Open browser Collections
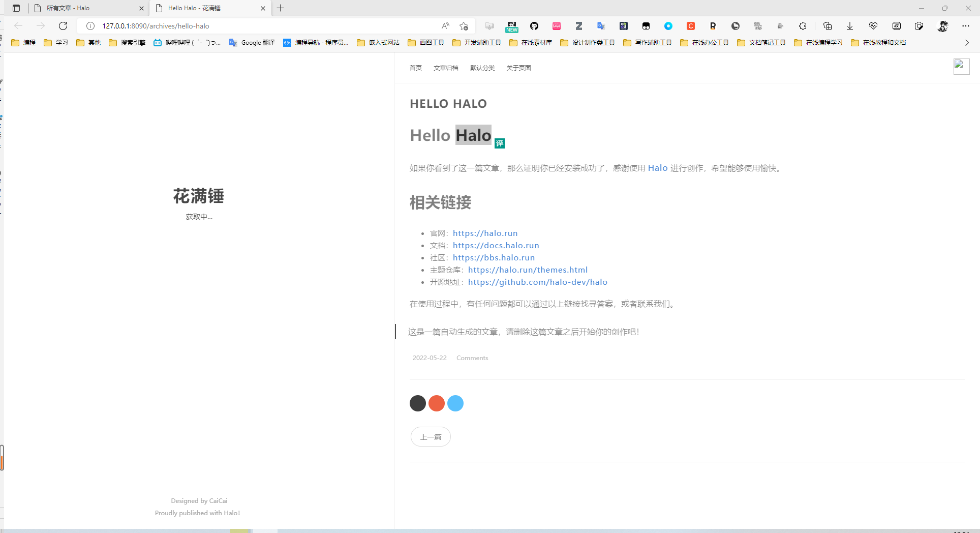The width and height of the screenshot is (980, 533). [x=828, y=26]
